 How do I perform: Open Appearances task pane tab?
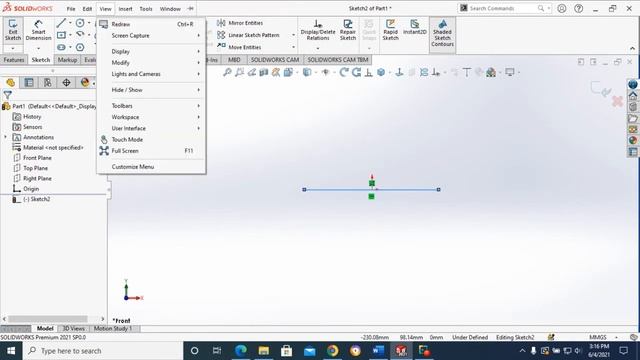pyautogui.click(x=633, y=140)
